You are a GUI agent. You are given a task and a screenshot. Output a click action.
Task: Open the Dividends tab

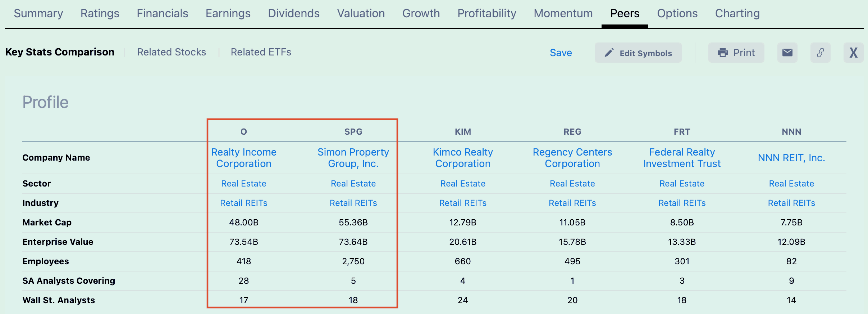[x=293, y=13]
